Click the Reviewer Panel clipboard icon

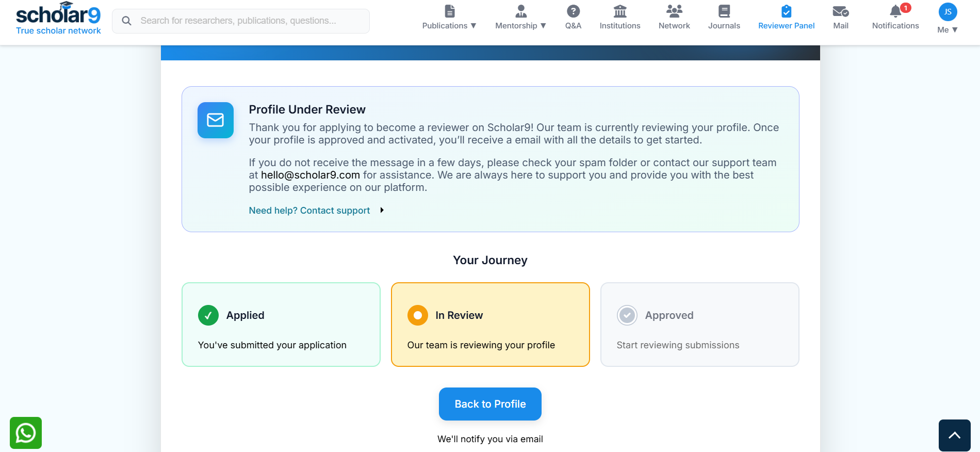pos(787,11)
